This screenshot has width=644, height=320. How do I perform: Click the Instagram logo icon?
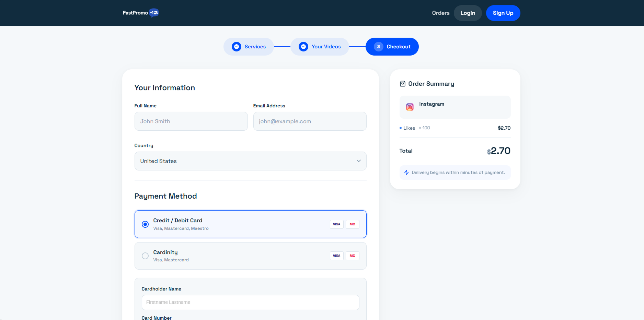click(410, 107)
